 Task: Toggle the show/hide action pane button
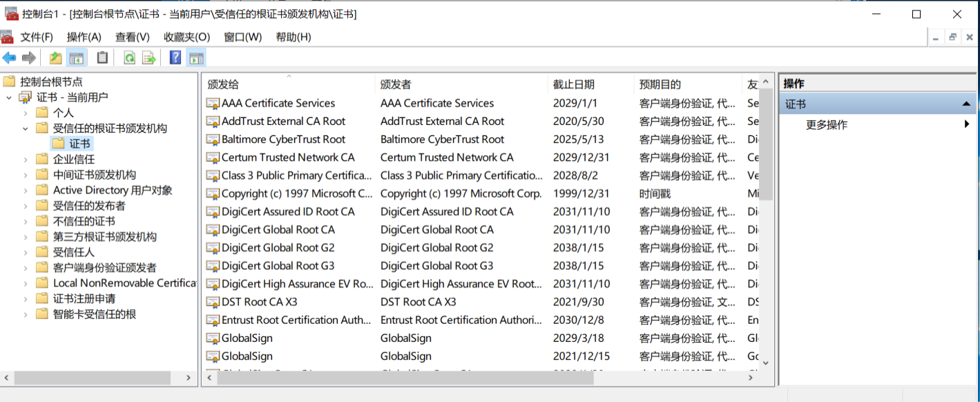pyautogui.click(x=196, y=58)
